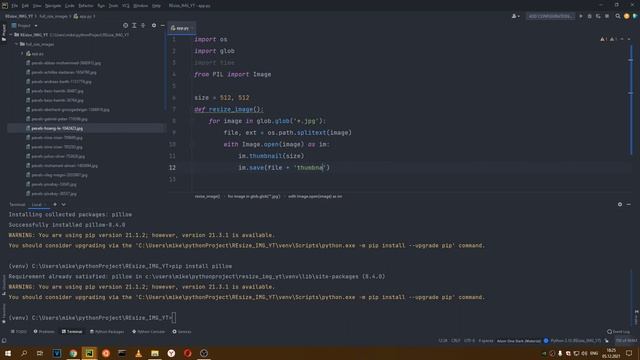Viewport: 640px width, 360px height.
Task: Click the Collapse All icon in Project panel
Action: pos(143,25)
